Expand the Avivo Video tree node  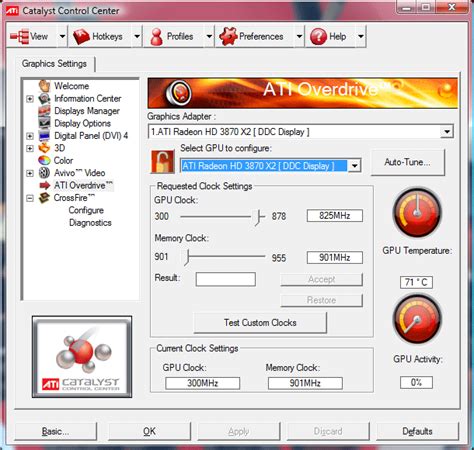pyautogui.click(x=30, y=173)
